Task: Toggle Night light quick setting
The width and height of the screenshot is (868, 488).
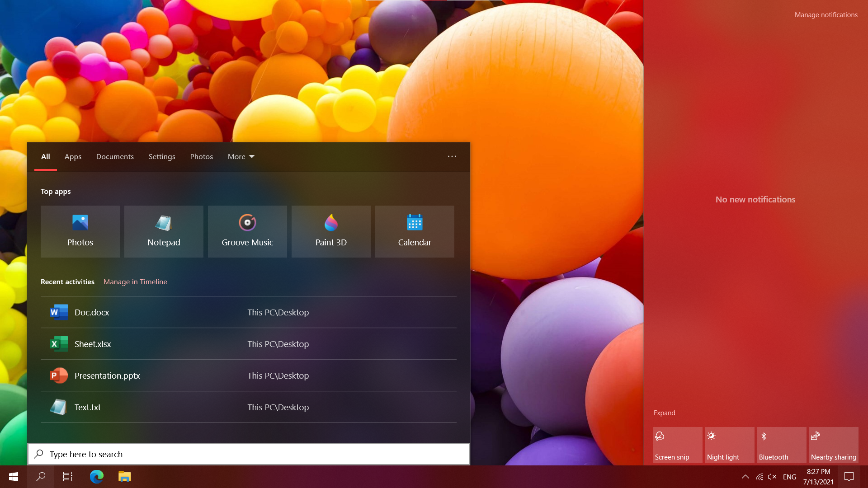Action: pos(728,446)
